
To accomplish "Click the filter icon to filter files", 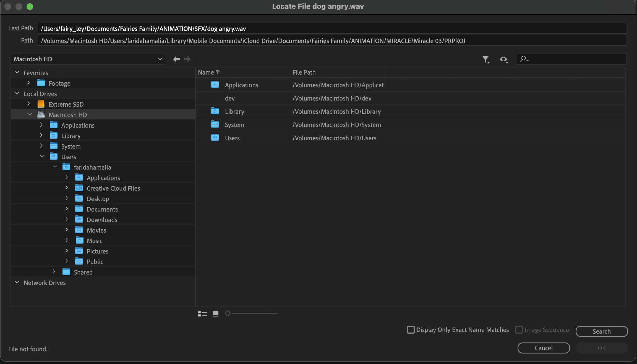I will click(485, 59).
